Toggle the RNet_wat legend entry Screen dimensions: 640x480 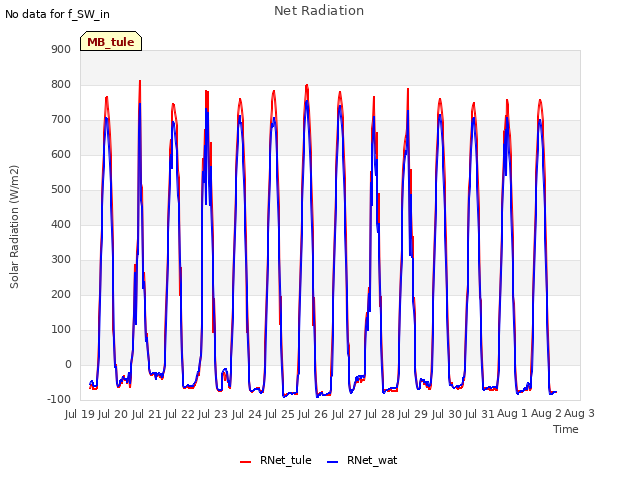362,460
